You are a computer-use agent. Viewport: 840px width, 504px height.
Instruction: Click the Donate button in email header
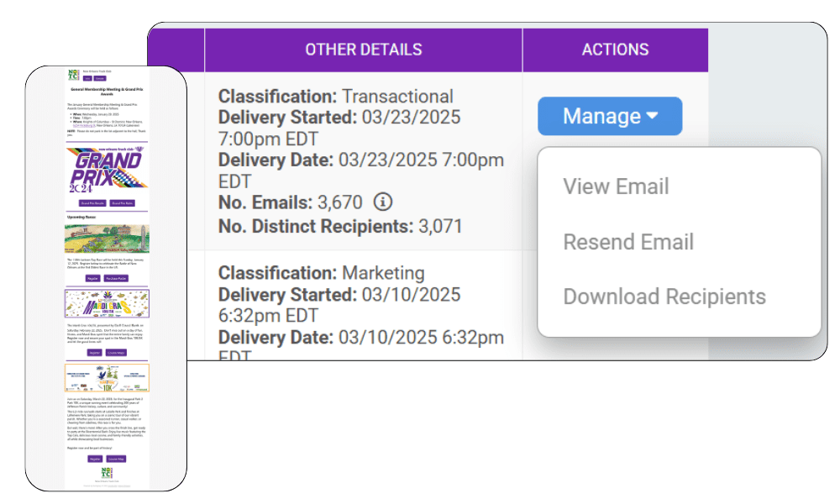pos(100,78)
